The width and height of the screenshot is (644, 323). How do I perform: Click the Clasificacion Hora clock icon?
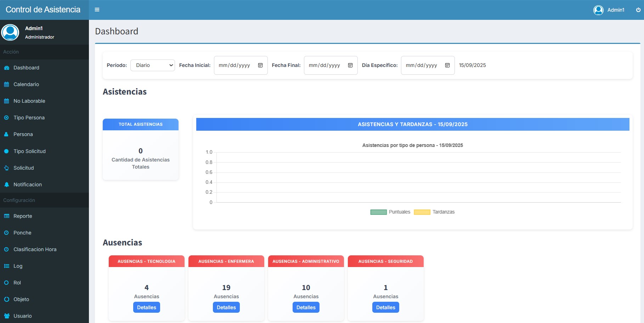6,249
